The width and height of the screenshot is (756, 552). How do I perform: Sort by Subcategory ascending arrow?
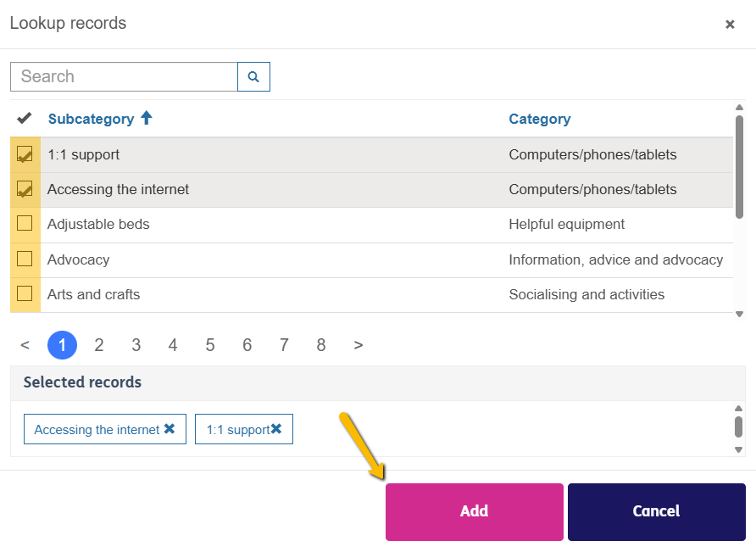147,119
